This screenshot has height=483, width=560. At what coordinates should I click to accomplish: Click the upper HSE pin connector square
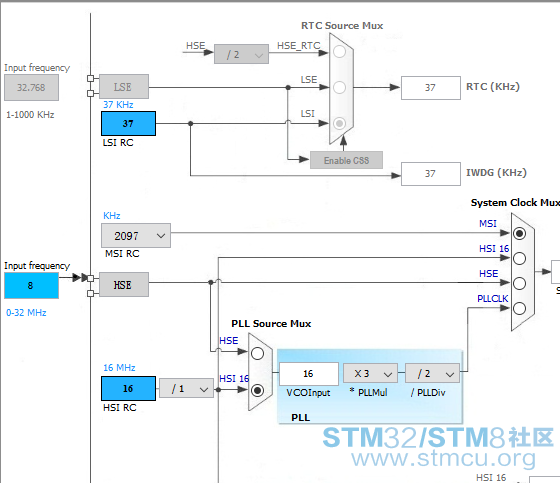(90, 278)
